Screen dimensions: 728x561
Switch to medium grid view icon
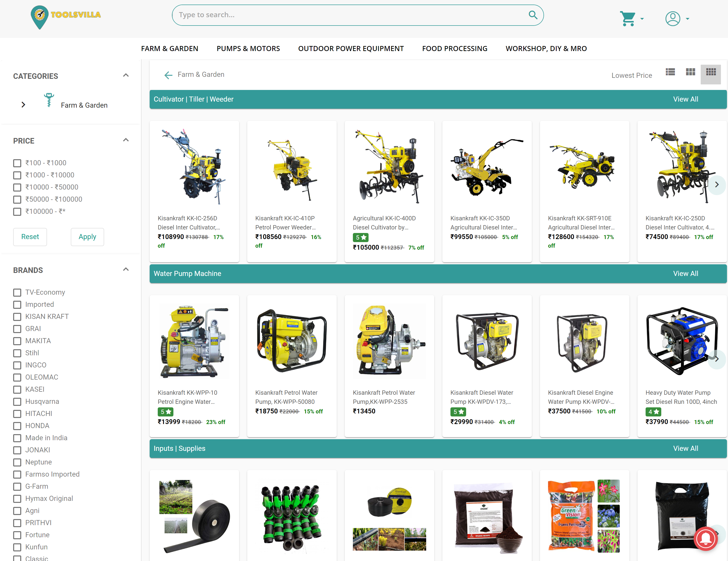(x=690, y=72)
